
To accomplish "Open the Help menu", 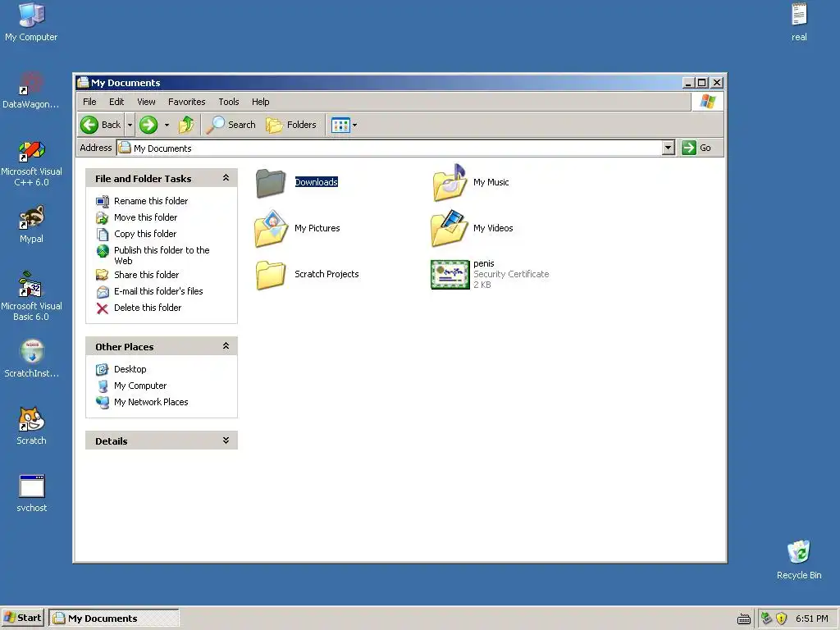I will point(260,102).
